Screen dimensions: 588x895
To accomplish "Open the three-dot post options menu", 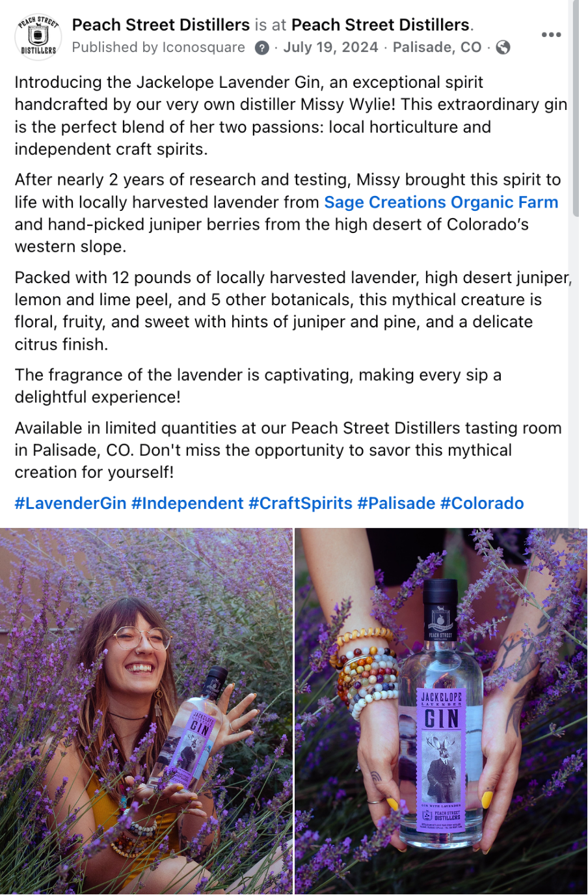I will click(x=551, y=34).
